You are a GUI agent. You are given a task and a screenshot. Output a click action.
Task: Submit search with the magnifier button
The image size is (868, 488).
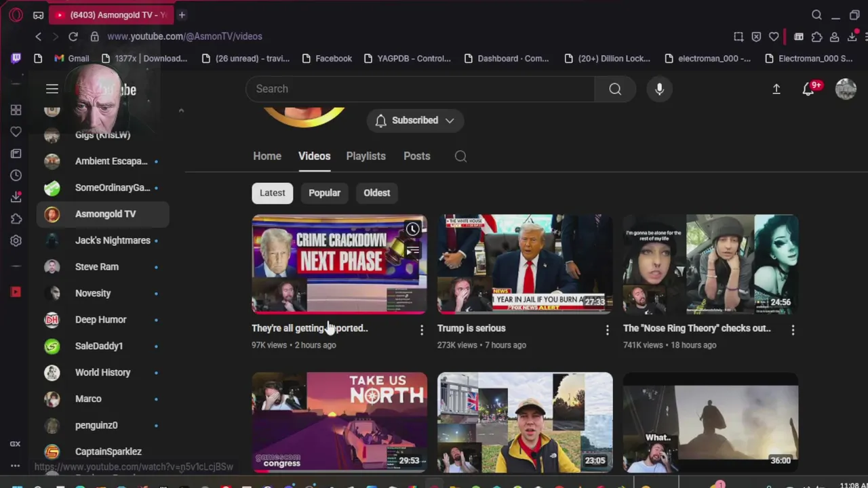point(615,89)
